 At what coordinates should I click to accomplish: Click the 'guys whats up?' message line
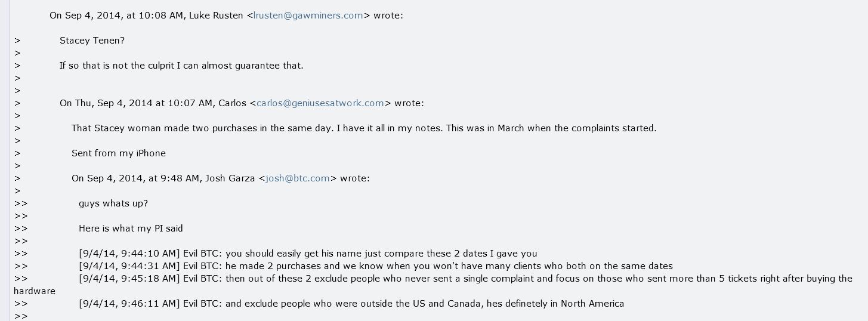click(x=113, y=203)
